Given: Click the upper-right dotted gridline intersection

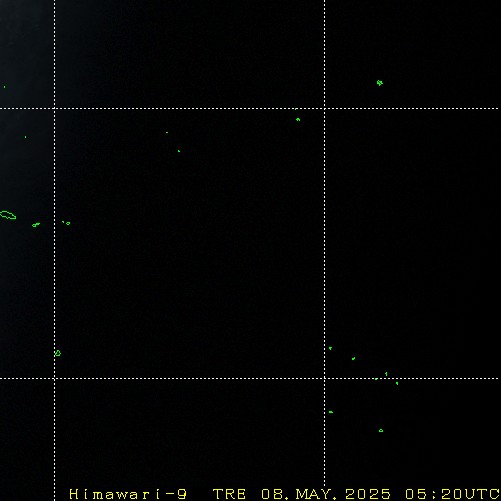Looking at the screenshot, I should (x=325, y=108).
